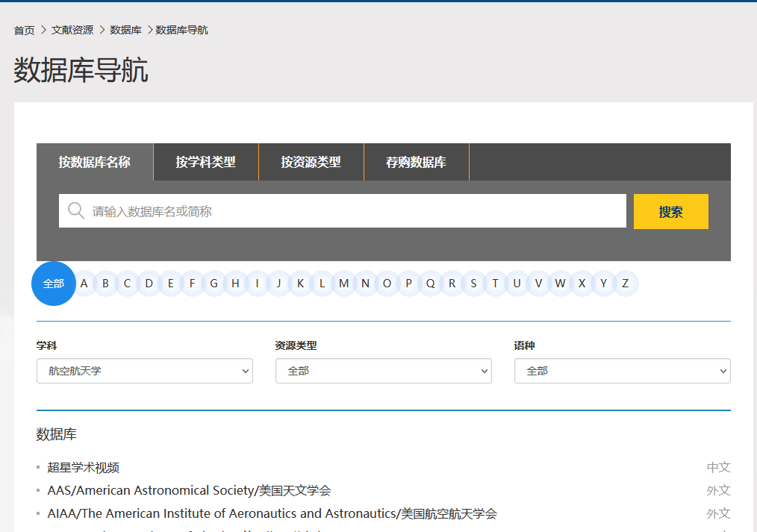
Task: Switch to the 按资源类型 tab
Action: (311, 162)
